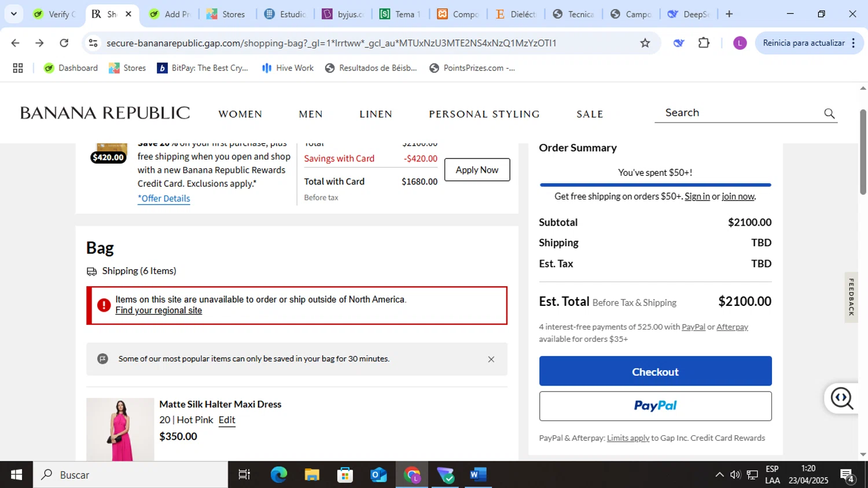Image resolution: width=868 pixels, height=488 pixels.
Task: Open the FEEDBACK side tab
Action: 851,297
